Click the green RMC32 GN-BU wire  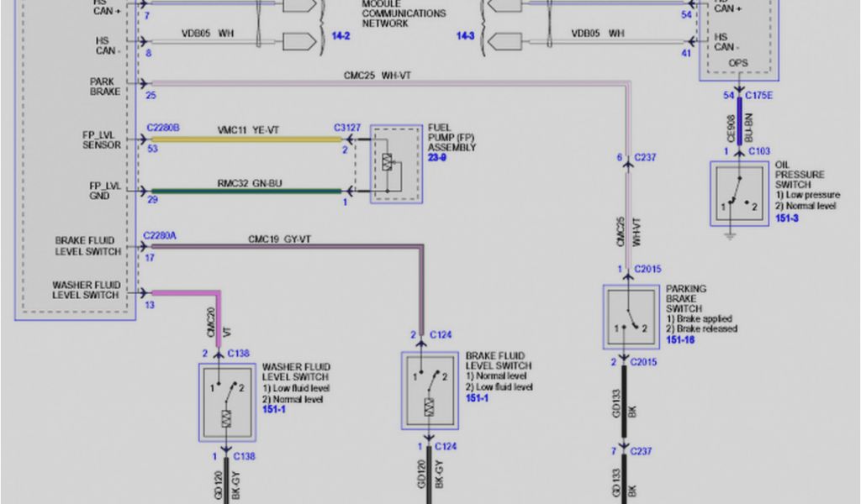(x=244, y=191)
